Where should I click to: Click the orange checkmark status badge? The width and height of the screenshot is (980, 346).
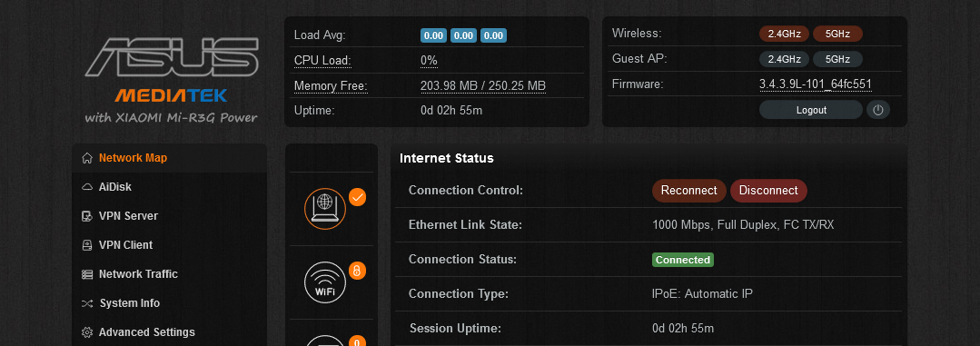coord(357,197)
